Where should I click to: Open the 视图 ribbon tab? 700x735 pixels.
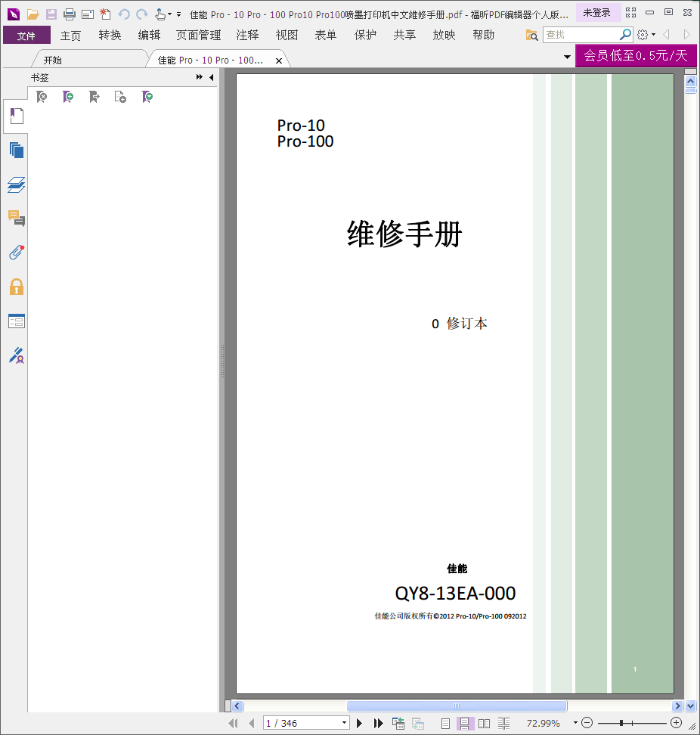287,35
